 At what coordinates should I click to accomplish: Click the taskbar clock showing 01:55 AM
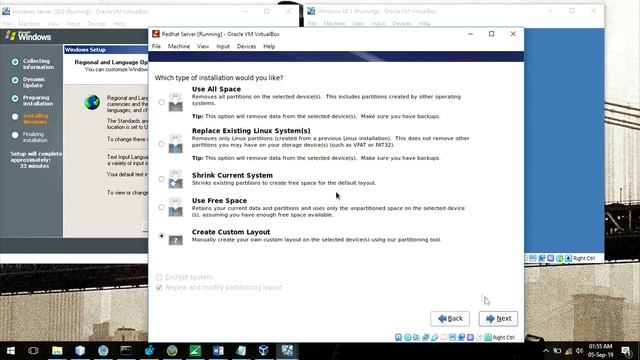tap(600, 351)
